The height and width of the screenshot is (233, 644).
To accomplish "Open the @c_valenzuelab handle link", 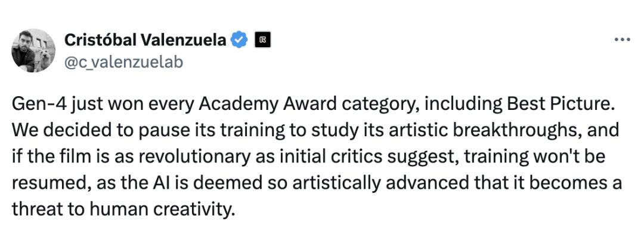I will coord(123,62).
